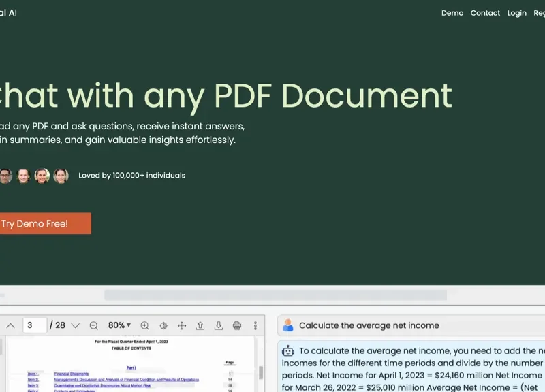Download the current PDF
The width and height of the screenshot is (545, 392).
[218, 325]
